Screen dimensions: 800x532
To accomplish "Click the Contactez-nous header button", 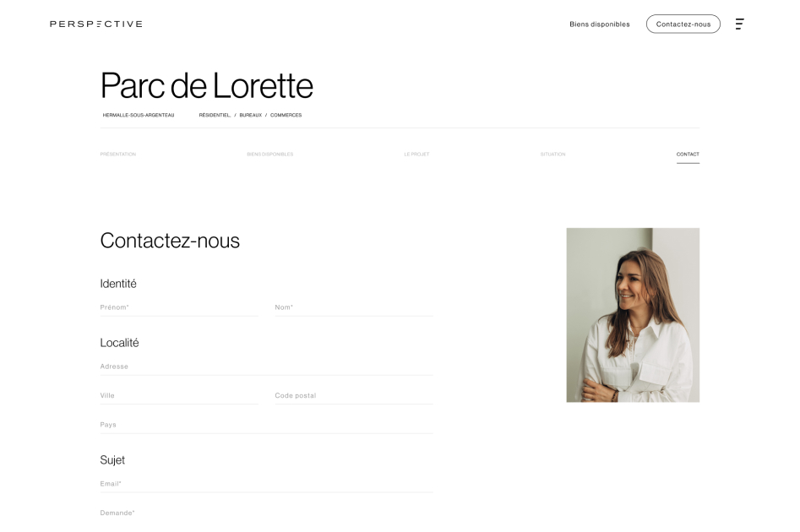I will 683,24.
